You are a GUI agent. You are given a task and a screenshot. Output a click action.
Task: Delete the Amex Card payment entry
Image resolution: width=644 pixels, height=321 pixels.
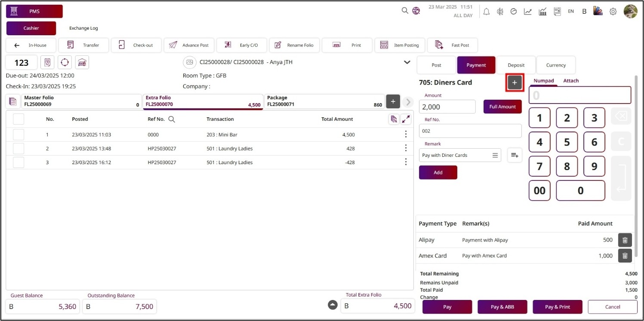(625, 256)
